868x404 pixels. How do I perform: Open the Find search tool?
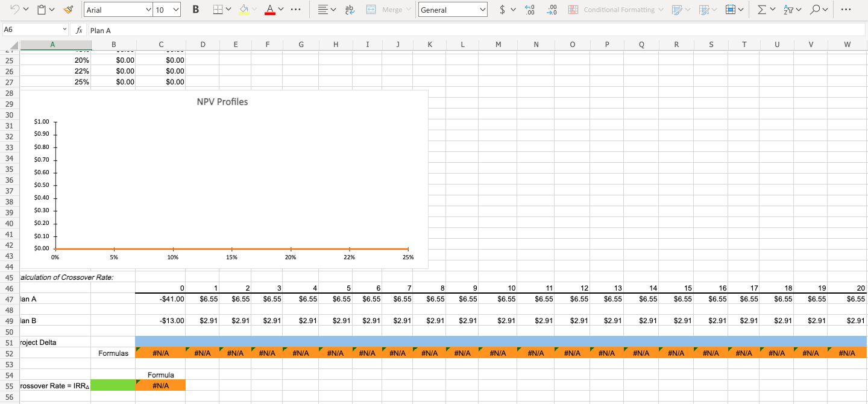click(x=817, y=10)
